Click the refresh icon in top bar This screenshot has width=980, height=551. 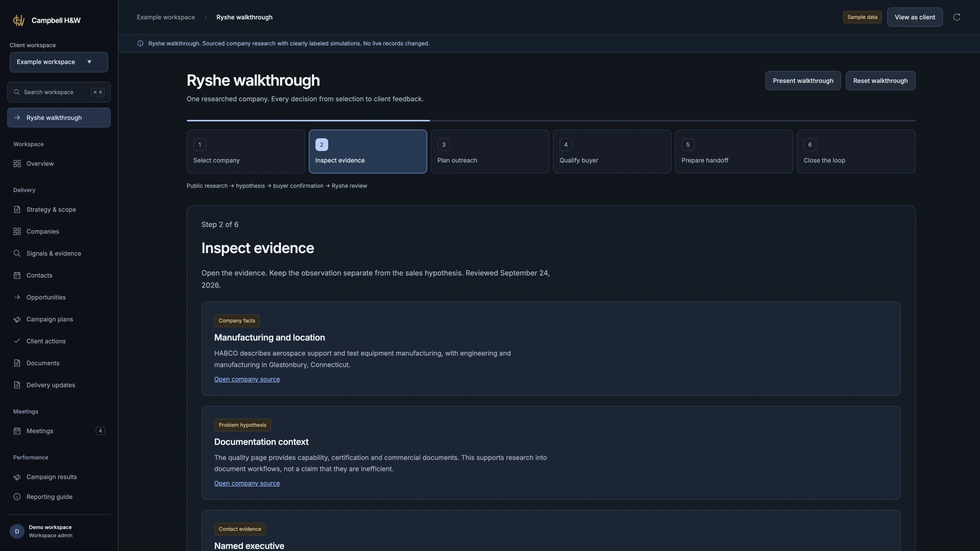[x=957, y=17]
